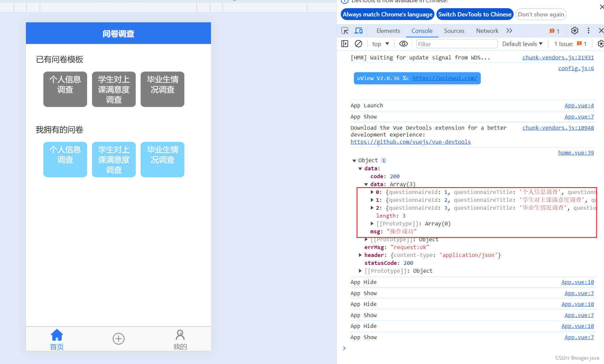Click the console Filter input field
604x364 pixels.
pyautogui.click(x=456, y=44)
